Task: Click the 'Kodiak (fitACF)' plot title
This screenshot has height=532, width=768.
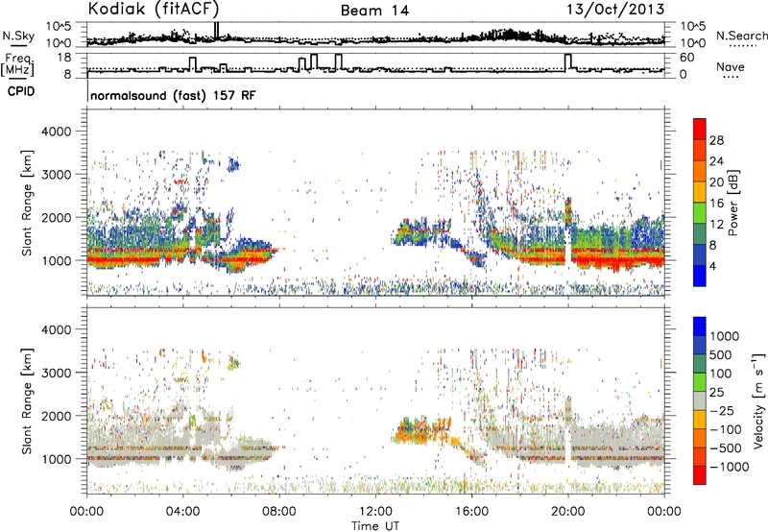Action: (154, 10)
